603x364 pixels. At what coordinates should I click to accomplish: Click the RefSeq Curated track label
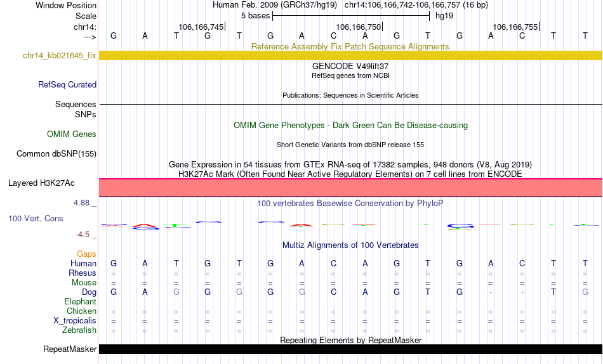(67, 84)
